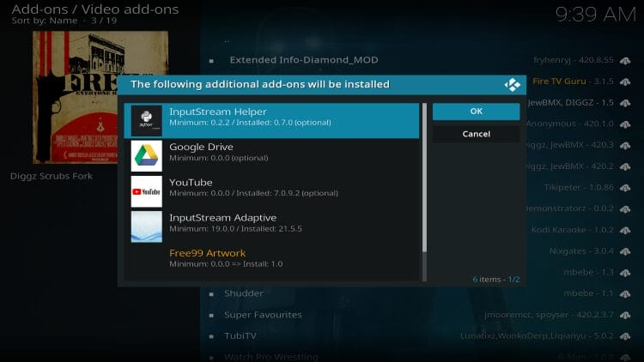The width and height of the screenshot is (644, 362).
Task: Click the cloud icon next to Anonymous 420.1.0
Action: 625,124
